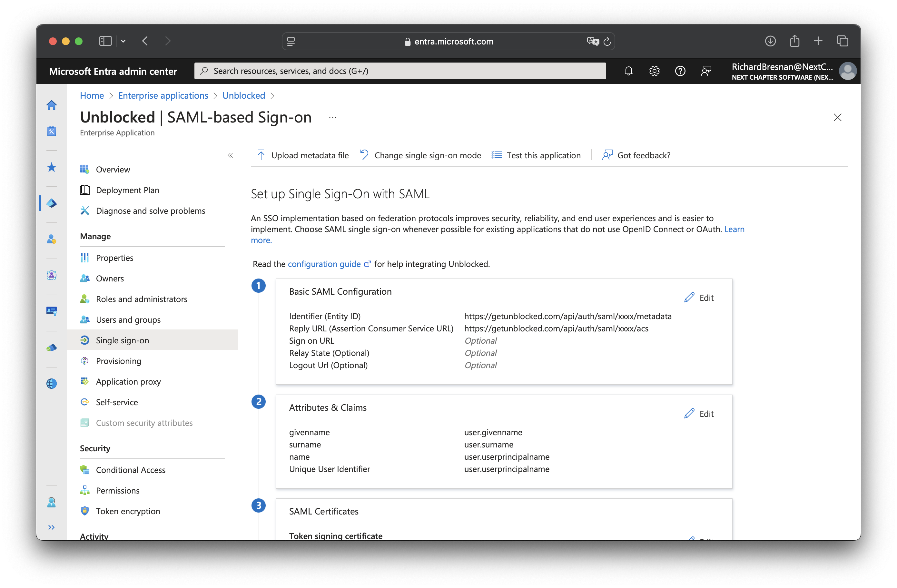This screenshot has height=588, width=897.
Task: Follow the Learn more link
Action: 734,229
